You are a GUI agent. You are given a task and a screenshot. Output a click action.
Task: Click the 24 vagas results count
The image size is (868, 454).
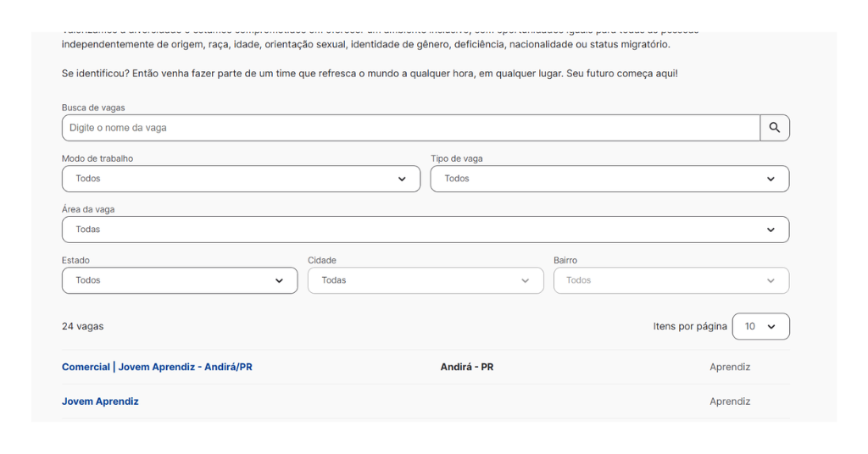tap(83, 326)
